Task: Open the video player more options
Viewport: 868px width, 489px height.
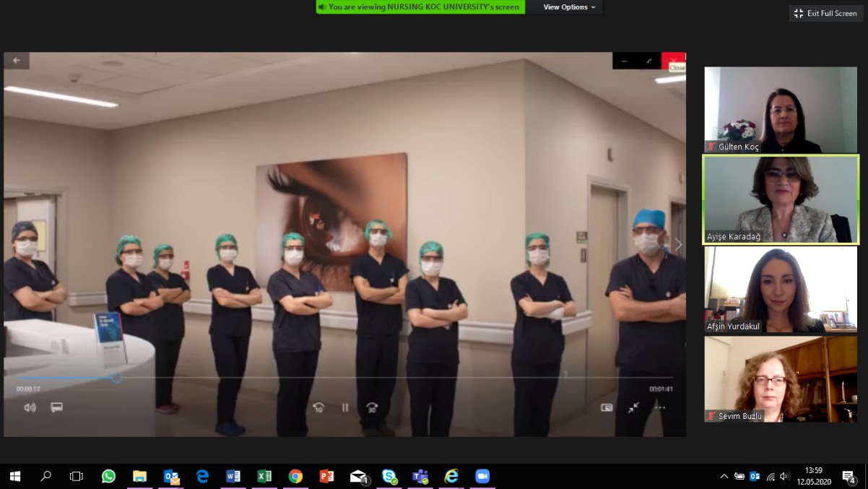Action: click(x=660, y=407)
